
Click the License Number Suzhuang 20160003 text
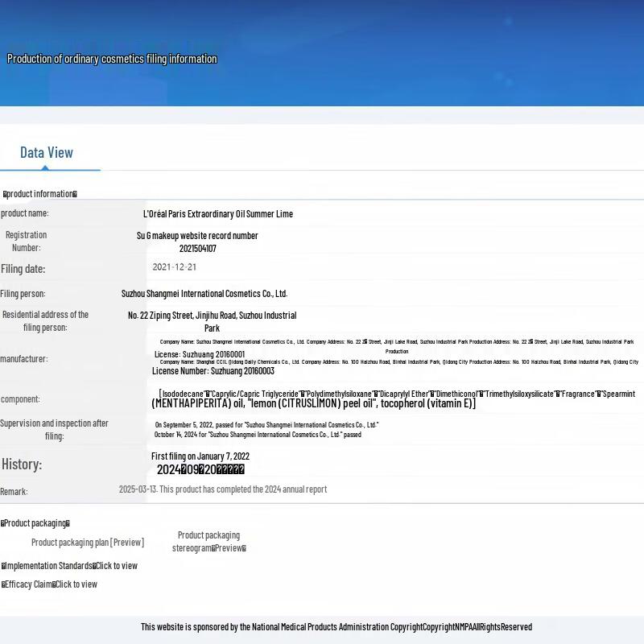213,371
